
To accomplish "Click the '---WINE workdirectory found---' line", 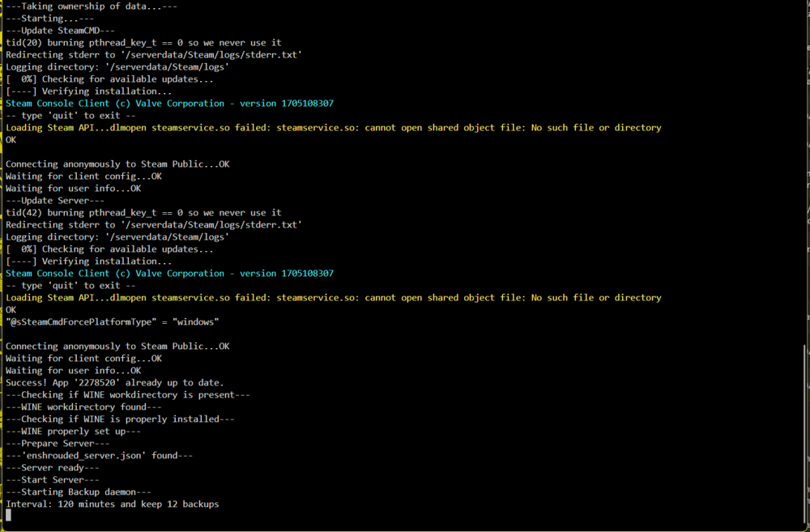I will 83,407.
